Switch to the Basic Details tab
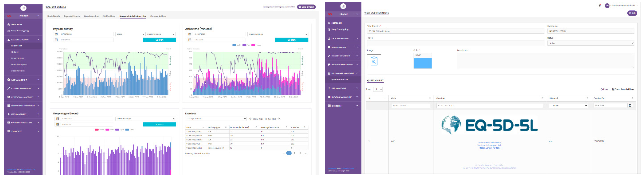 (x=54, y=16)
